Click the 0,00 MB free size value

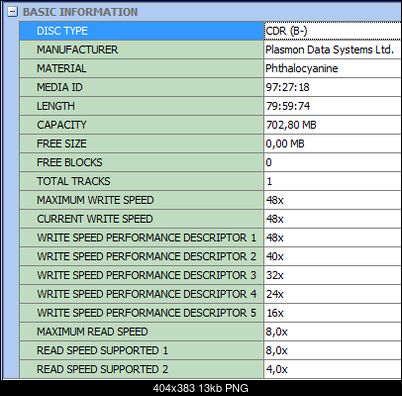point(285,144)
